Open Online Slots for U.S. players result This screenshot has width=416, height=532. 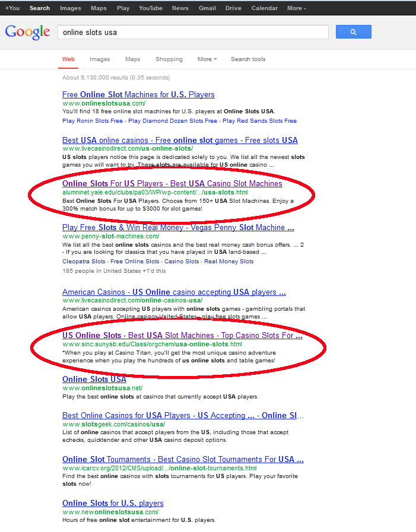113,503
